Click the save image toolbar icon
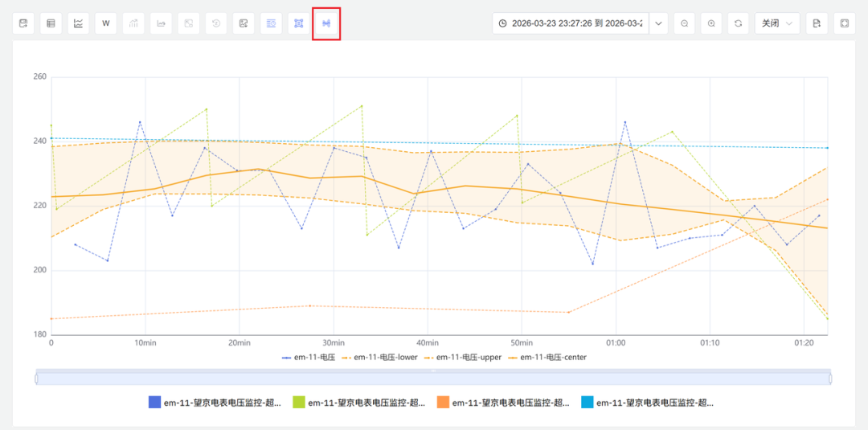This screenshot has width=868, height=430. 244,23
